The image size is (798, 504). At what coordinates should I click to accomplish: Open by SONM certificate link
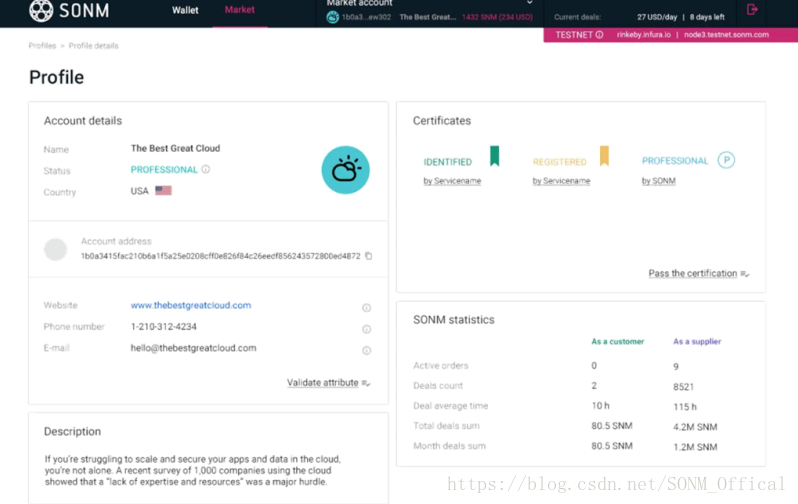tap(659, 181)
